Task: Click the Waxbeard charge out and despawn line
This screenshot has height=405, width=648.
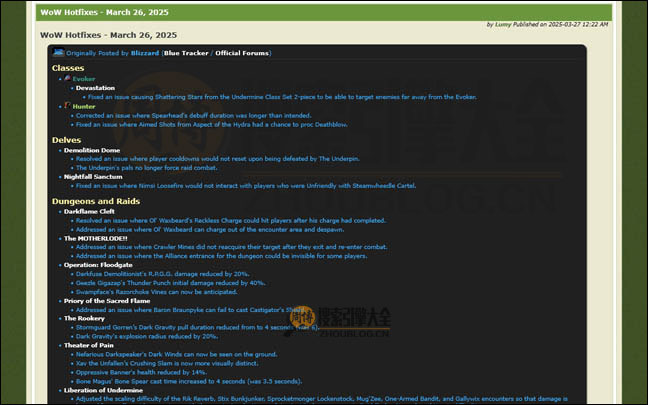Action: coord(210,229)
